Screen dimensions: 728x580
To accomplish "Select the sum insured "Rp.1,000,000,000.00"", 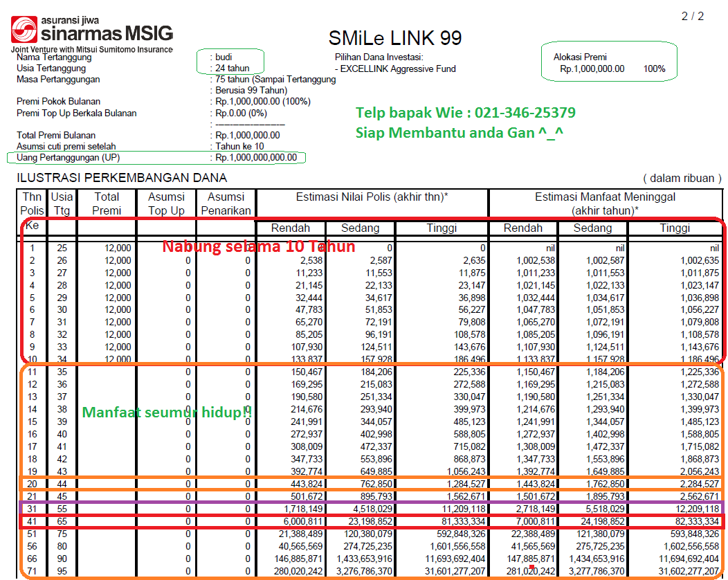I will point(256,157).
